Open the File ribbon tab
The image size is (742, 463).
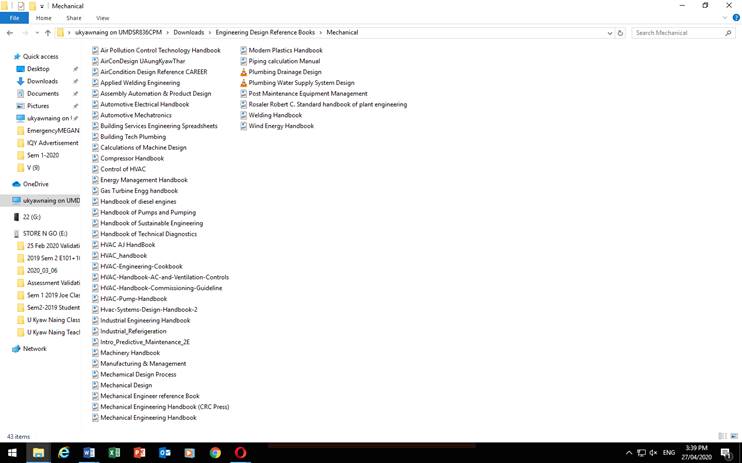click(x=14, y=18)
